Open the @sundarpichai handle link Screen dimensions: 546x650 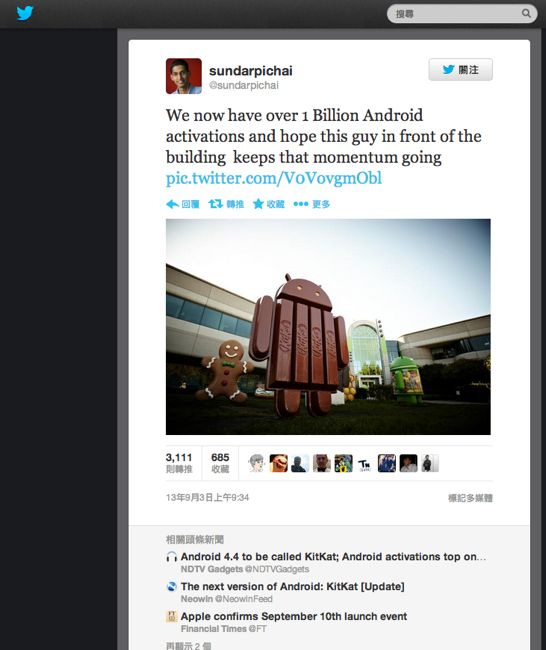[x=244, y=85]
